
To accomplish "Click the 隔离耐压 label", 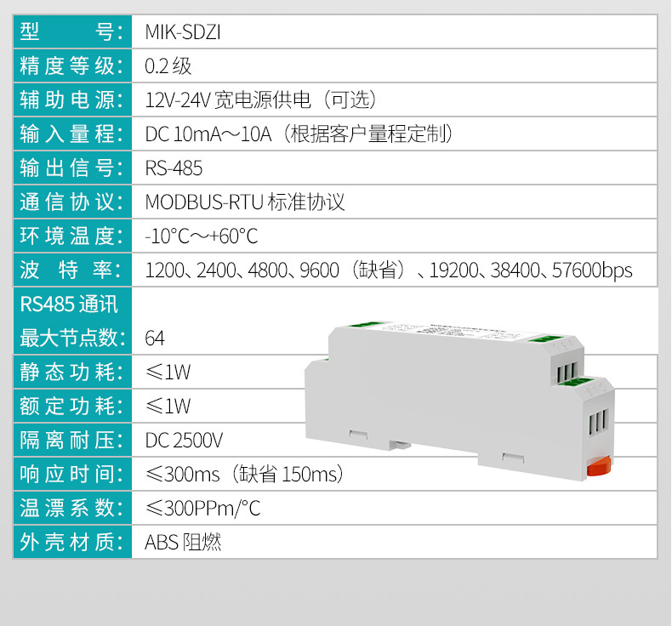I will [x=71, y=440].
